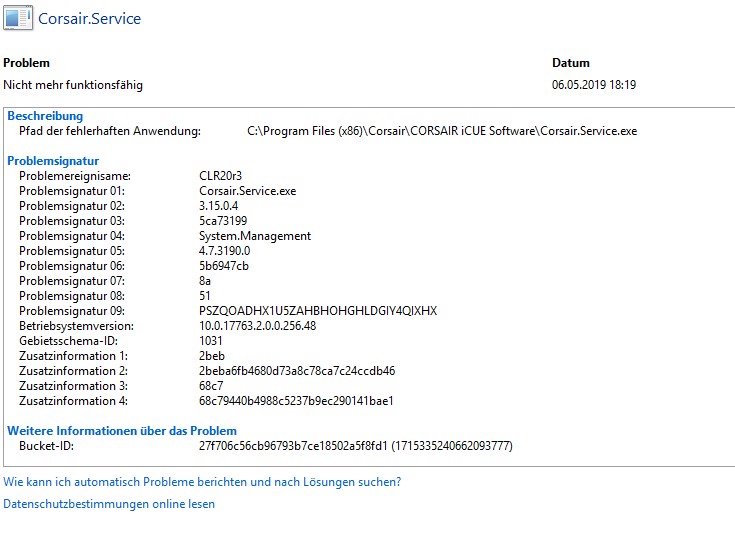
Task: Select the CLR20r3 event name value
Action: [x=220, y=176]
